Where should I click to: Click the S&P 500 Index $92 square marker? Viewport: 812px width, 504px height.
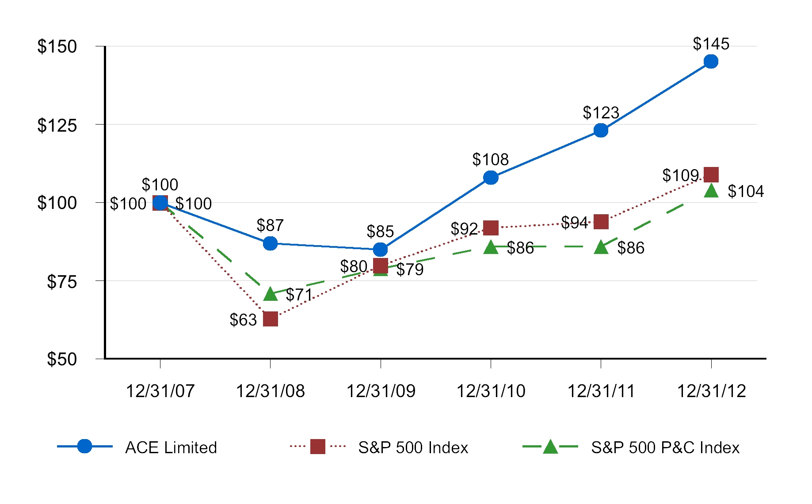point(491,228)
